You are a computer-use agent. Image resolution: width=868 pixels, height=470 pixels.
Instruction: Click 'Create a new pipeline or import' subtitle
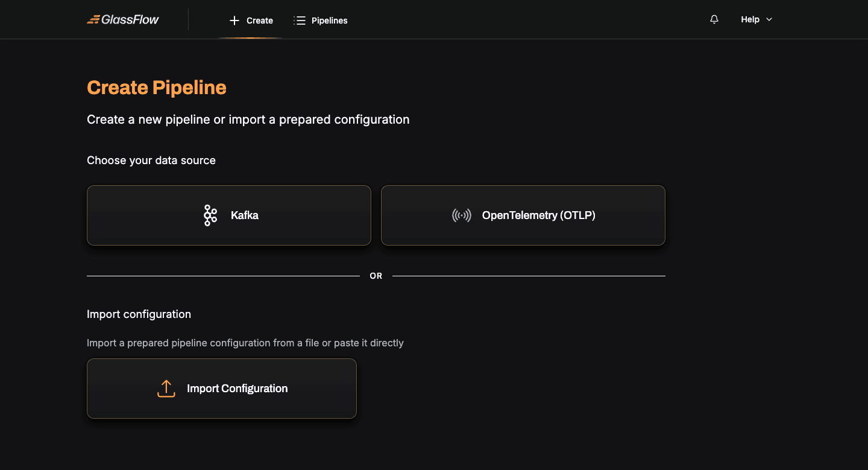(248, 119)
